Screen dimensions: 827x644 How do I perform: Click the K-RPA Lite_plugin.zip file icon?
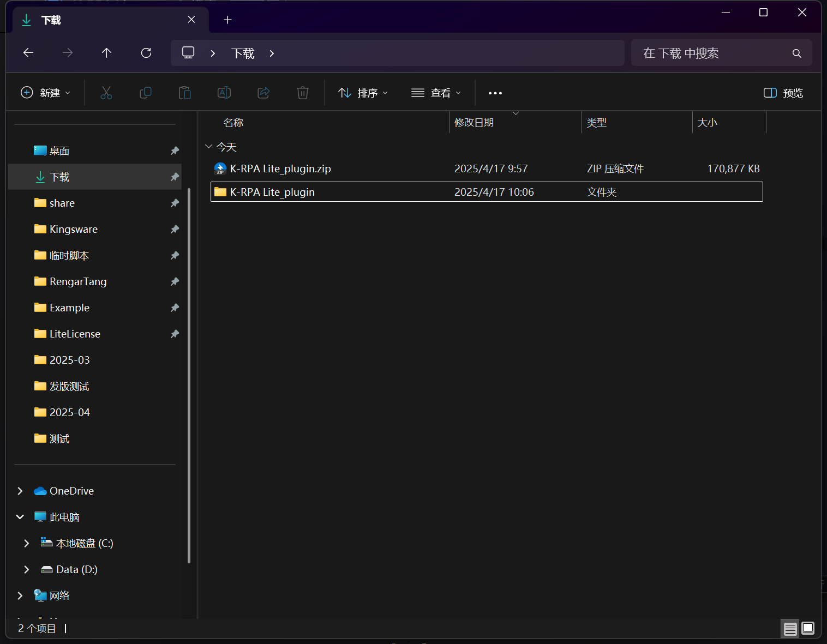(220, 168)
